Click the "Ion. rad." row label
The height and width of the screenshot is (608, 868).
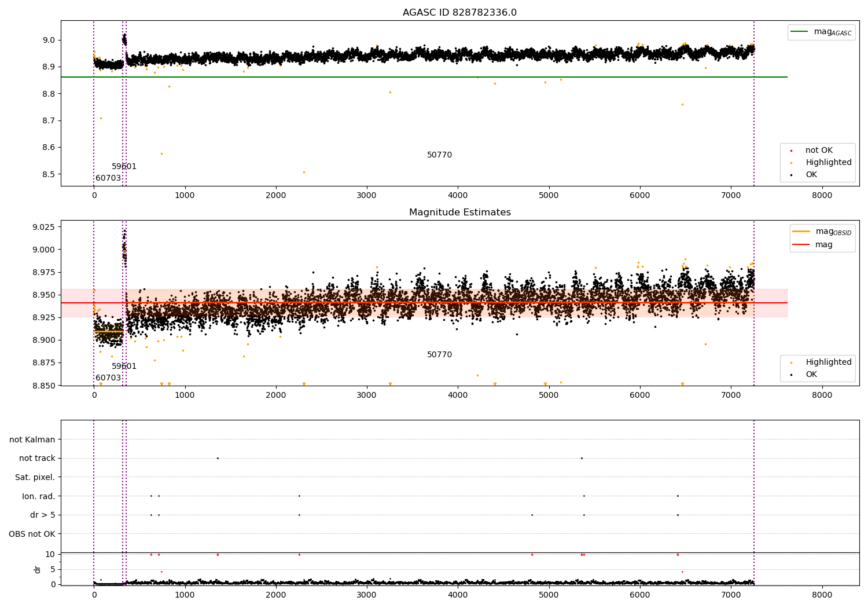[39, 496]
